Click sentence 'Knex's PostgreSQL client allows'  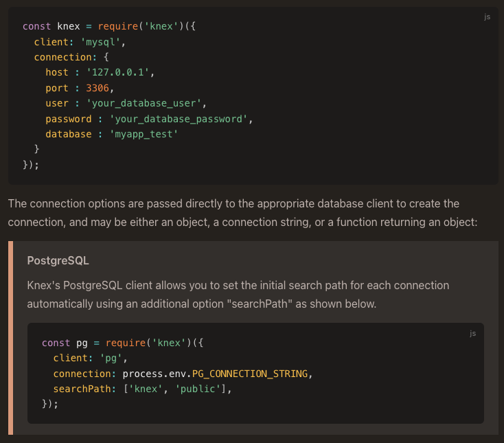coord(238,295)
